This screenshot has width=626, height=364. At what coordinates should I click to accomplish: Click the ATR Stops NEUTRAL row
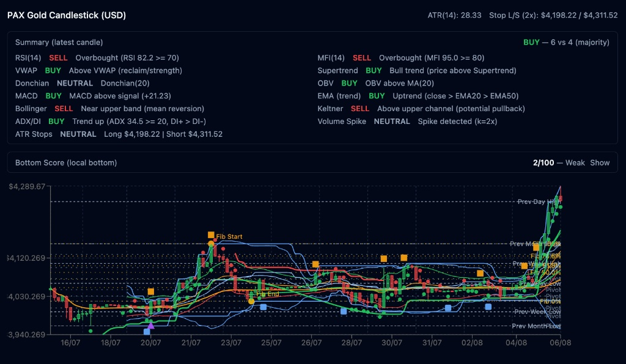119,134
